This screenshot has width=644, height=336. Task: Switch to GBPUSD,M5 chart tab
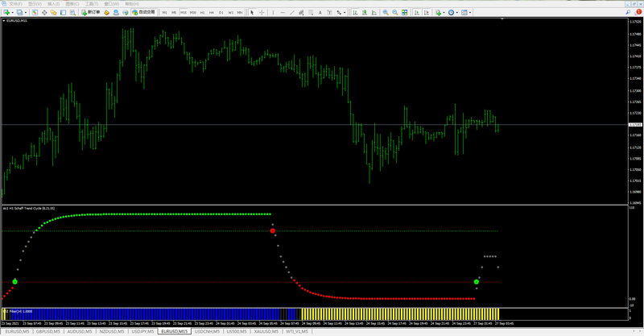coord(48,331)
